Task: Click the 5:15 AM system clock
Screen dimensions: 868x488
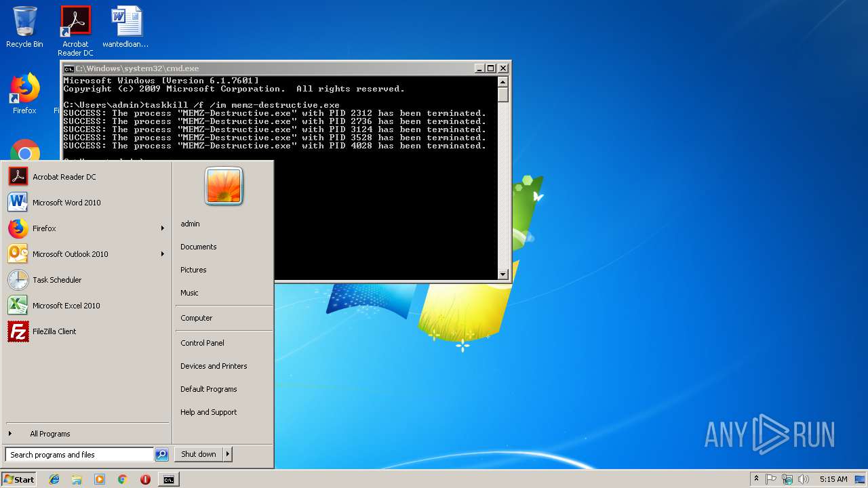Action: 833,479
